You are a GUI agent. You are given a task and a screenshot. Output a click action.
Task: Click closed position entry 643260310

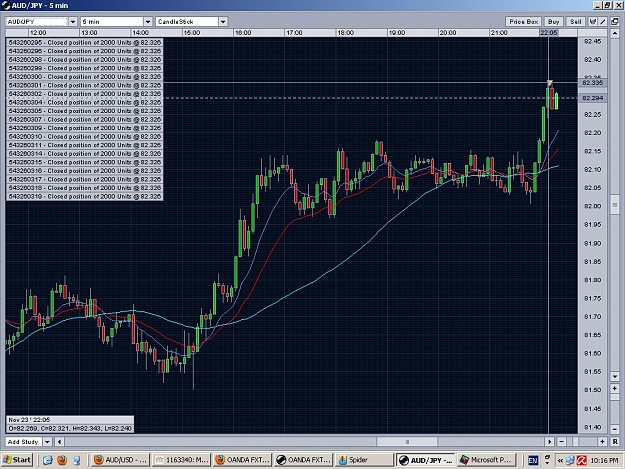point(85,136)
